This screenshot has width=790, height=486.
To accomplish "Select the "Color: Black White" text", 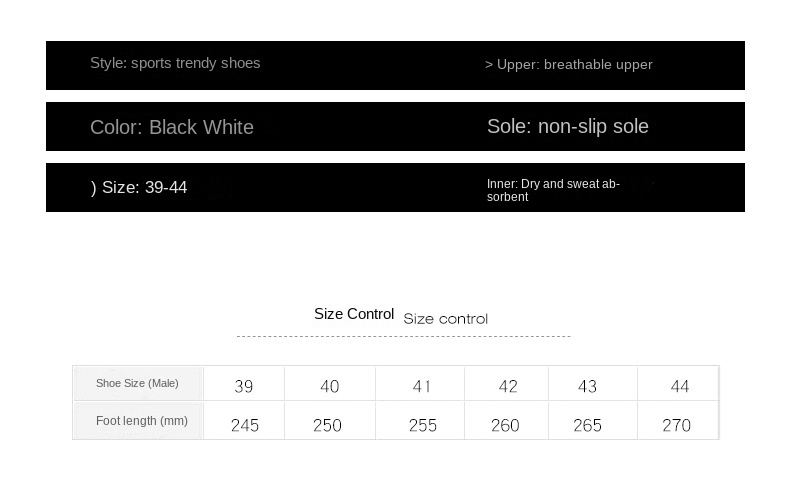I will pos(172,127).
